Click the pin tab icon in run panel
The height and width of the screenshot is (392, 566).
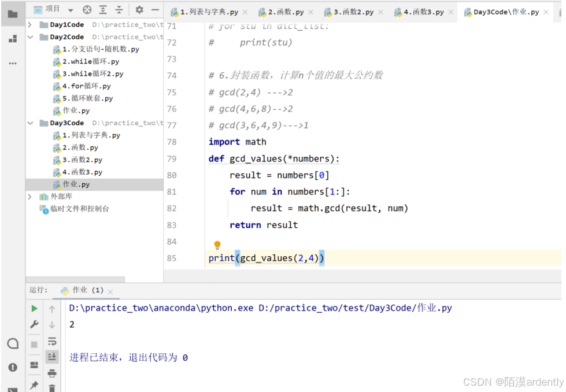[x=34, y=385]
